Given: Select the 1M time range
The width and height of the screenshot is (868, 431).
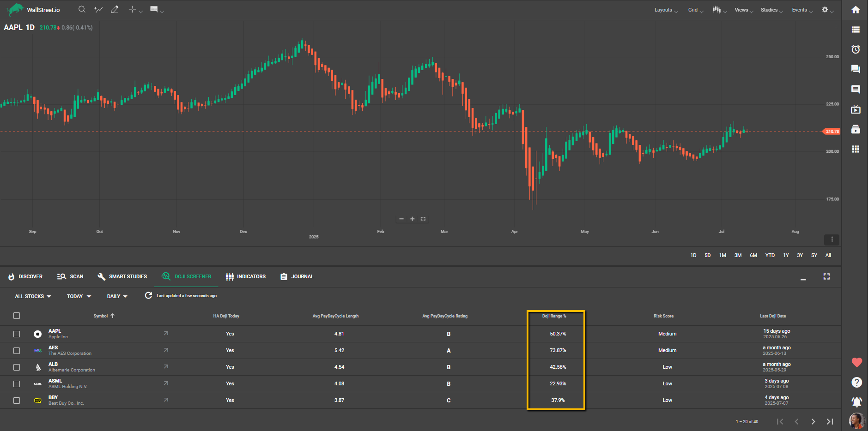Looking at the screenshot, I should (x=722, y=255).
